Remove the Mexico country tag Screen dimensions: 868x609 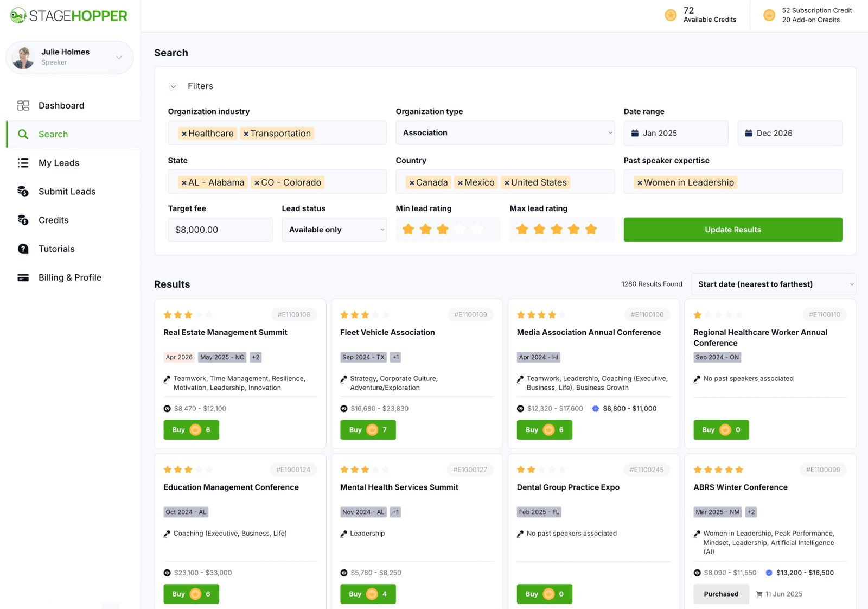(460, 183)
